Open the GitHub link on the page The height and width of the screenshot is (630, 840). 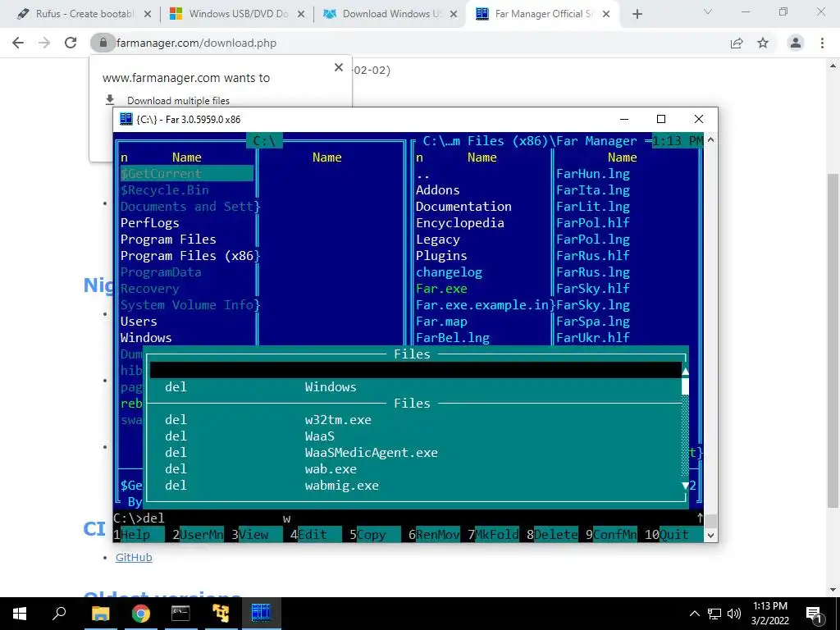pos(134,557)
